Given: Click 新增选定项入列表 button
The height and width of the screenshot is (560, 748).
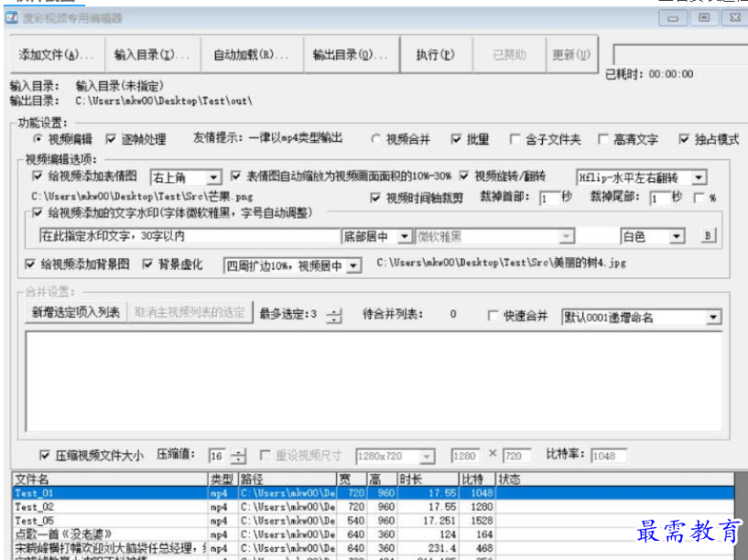Looking at the screenshot, I should point(75,313).
